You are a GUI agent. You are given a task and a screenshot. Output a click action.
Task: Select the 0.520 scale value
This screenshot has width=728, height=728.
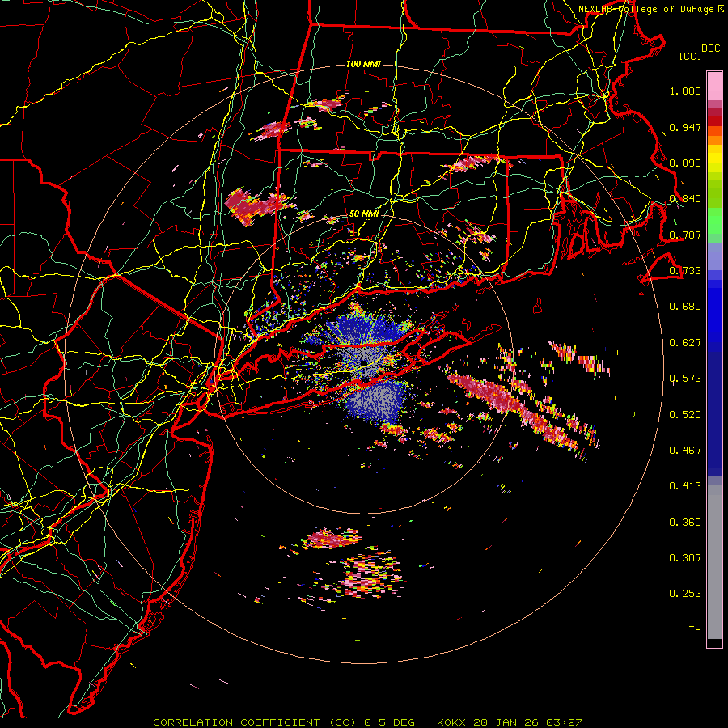[x=685, y=415]
